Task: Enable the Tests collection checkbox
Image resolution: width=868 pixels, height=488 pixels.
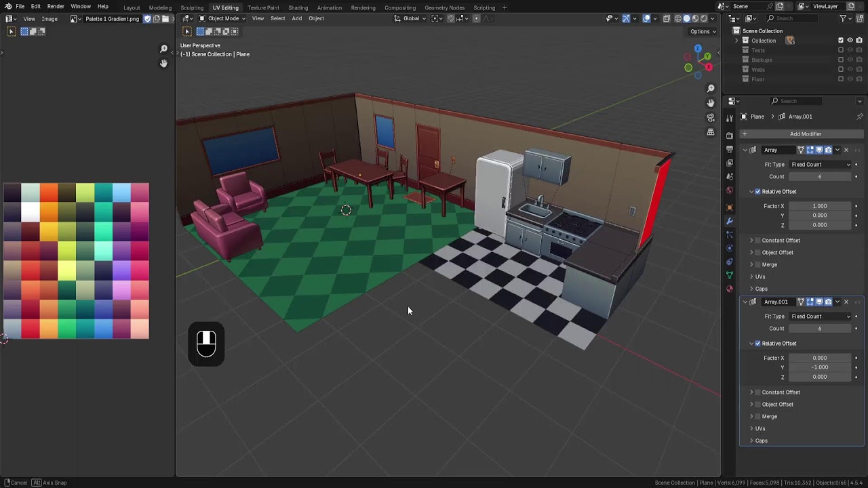Action: 841,50
